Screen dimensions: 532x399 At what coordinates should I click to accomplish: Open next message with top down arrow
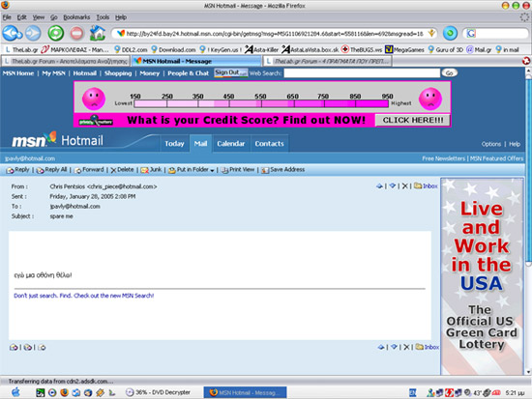pyautogui.click(x=393, y=185)
